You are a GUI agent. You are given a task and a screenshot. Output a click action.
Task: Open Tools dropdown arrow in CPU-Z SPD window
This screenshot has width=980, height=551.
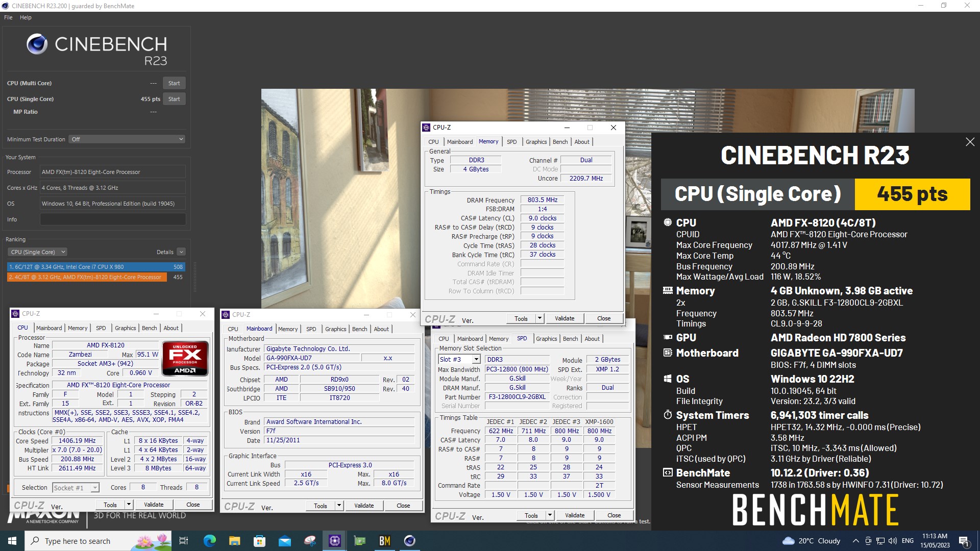click(x=550, y=515)
